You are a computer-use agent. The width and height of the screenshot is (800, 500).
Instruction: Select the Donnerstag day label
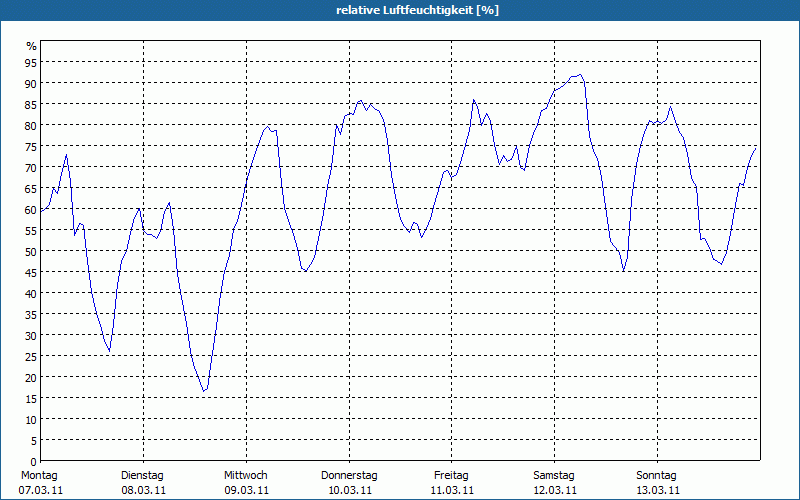(349, 475)
